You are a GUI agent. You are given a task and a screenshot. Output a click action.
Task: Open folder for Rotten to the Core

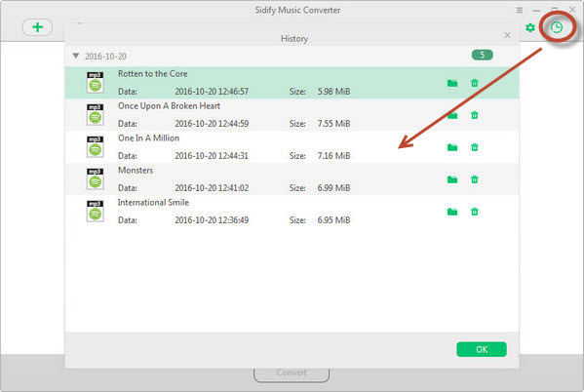pyautogui.click(x=452, y=83)
